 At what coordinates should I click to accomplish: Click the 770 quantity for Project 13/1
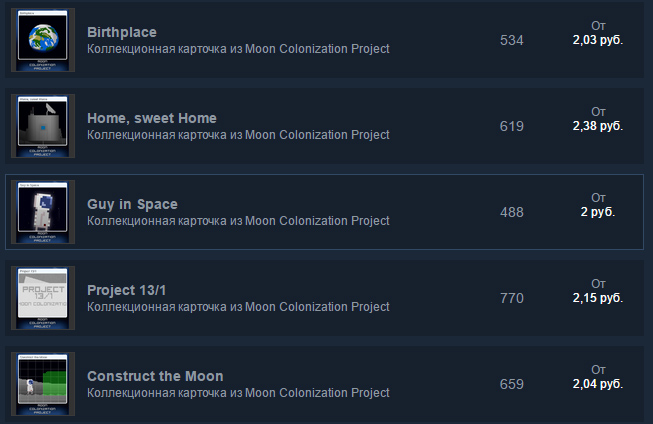point(511,298)
